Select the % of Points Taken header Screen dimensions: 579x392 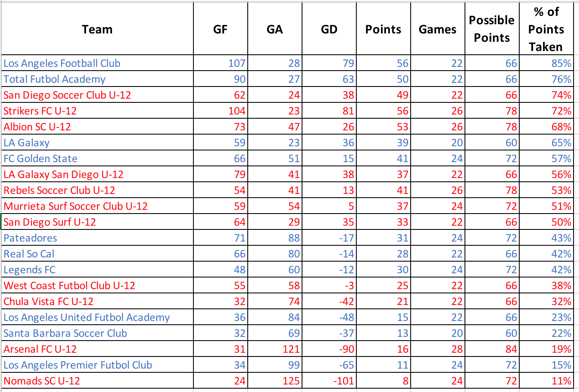click(x=546, y=29)
